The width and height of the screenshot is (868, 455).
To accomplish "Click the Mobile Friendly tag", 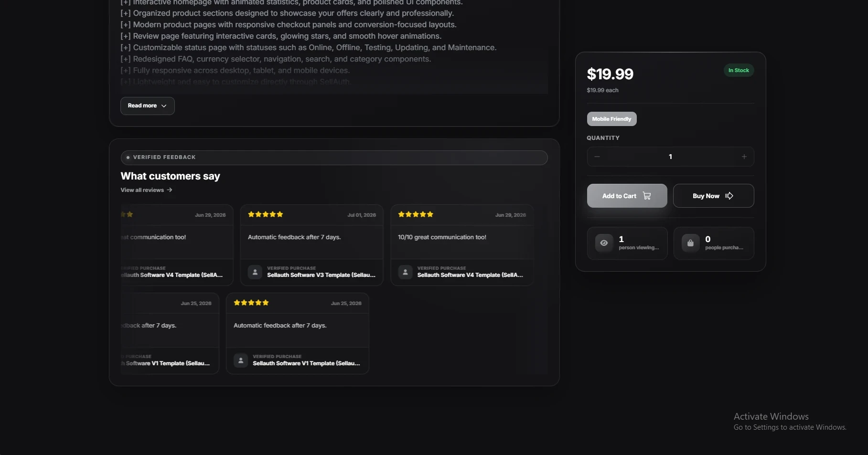I will tap(611, 119).
